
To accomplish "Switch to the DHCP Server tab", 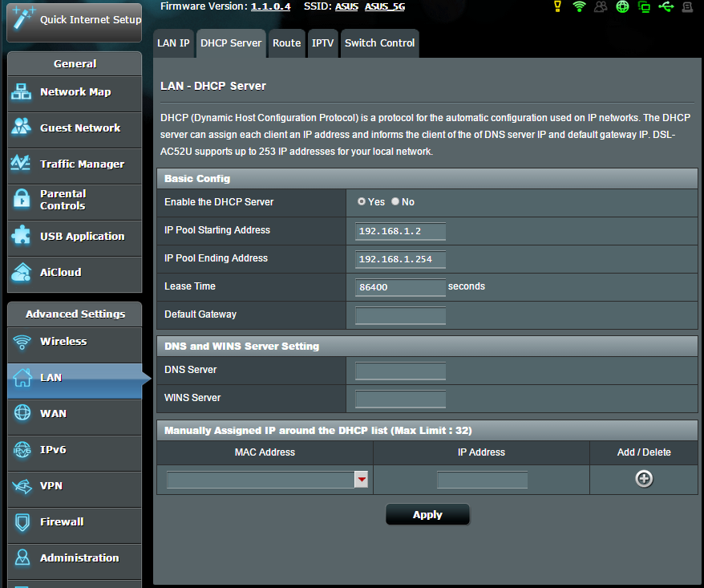I will point(231,43).
